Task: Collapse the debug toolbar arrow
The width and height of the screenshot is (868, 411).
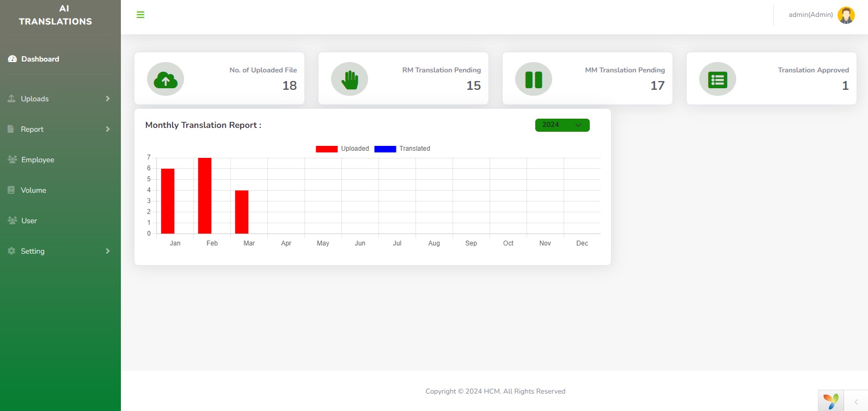Action: [x=856, y=402]
